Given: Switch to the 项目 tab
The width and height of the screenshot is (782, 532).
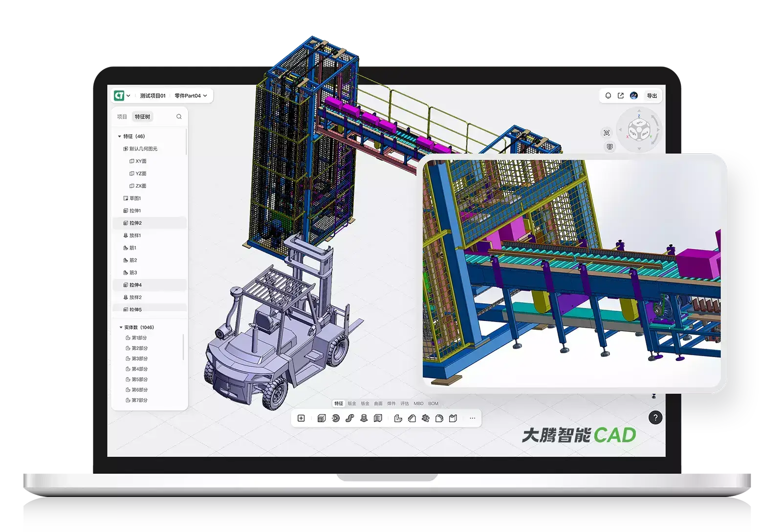Looking at the screenshot, I should pos(122,117).
